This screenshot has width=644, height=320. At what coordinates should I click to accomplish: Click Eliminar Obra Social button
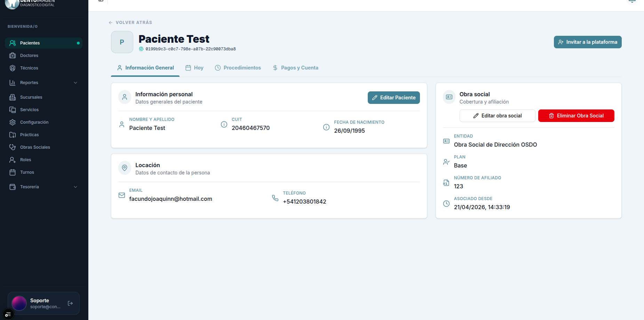(576, 116)
